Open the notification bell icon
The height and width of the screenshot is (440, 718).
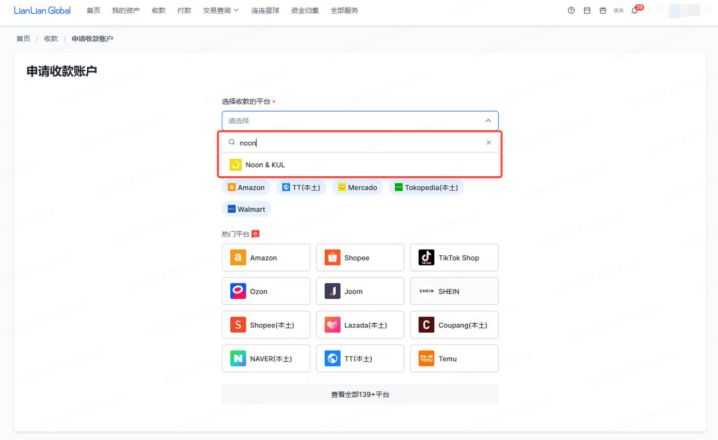[634, 11]
